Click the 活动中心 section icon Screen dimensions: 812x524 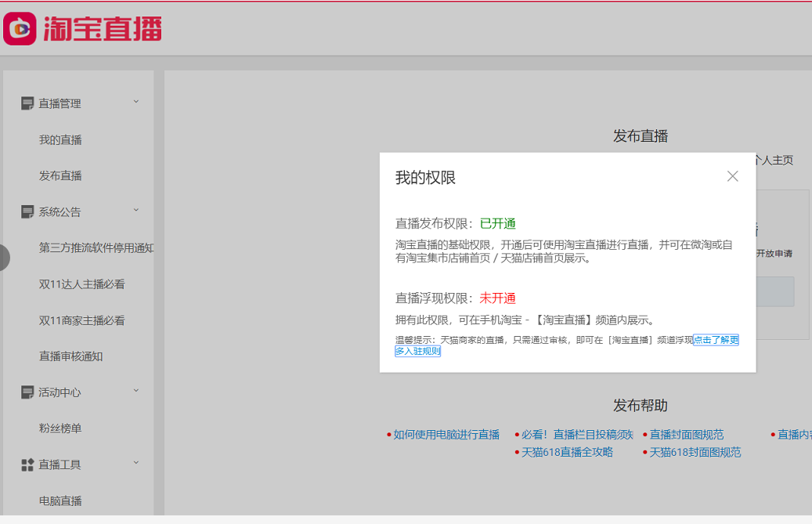[x=27, y=392]
